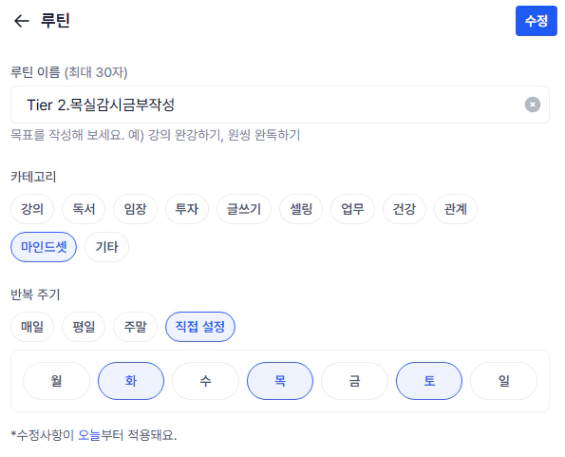Click the blue 수정 button
The width and height of the screenshot is (565, 457).
536,21
